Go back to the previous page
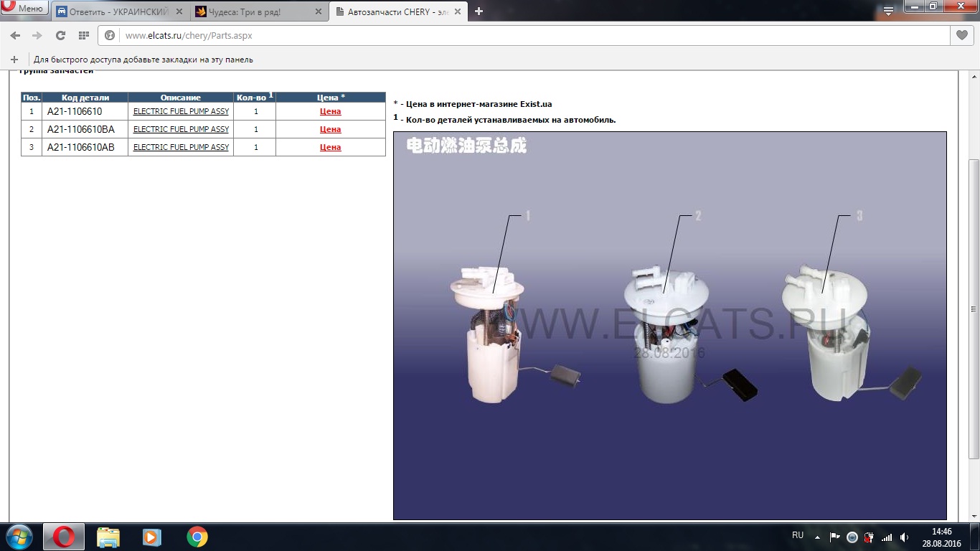The width and height of the screenshot is (980, 551). pos(15,35)
